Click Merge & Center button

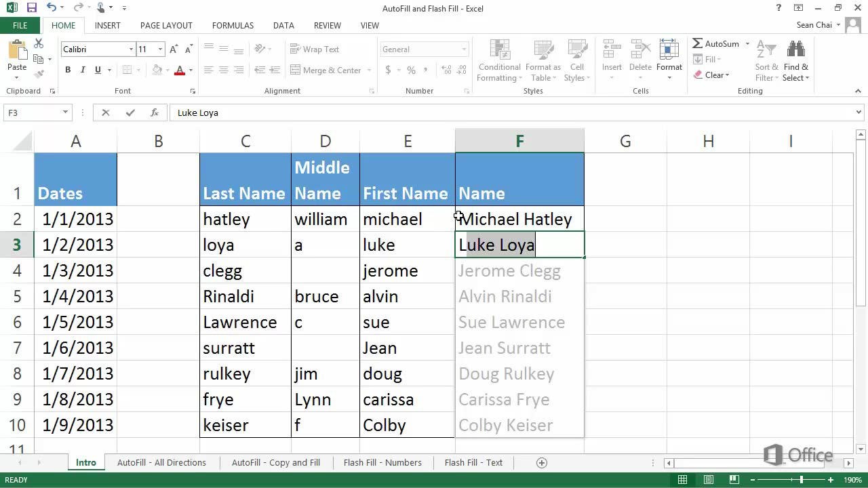tap(326, 70)
